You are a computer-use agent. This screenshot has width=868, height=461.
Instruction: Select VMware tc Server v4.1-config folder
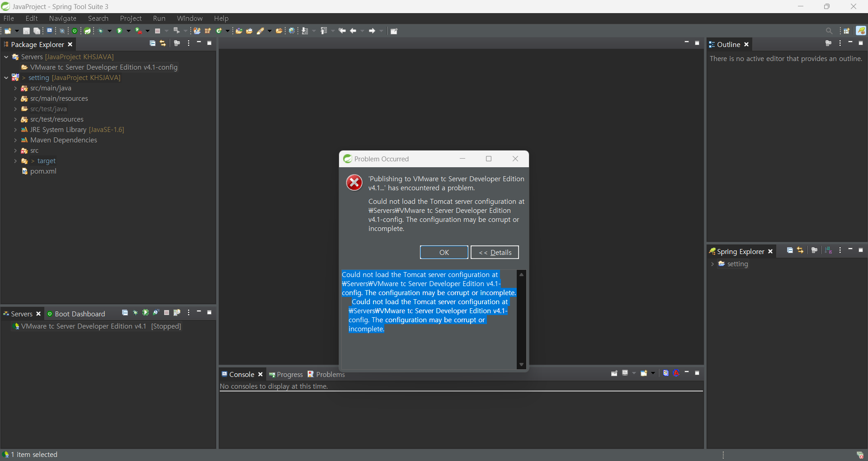99,67
